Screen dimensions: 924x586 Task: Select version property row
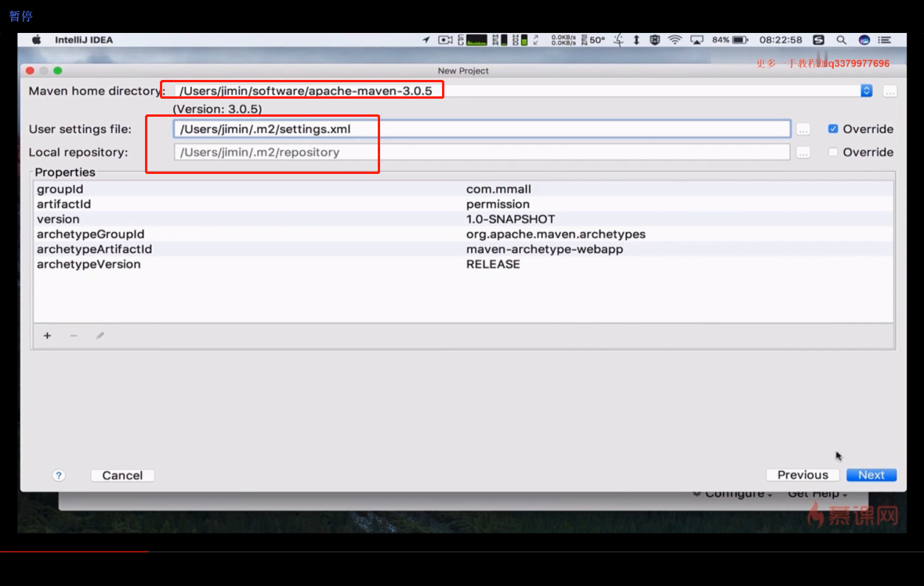pos(463,219)
